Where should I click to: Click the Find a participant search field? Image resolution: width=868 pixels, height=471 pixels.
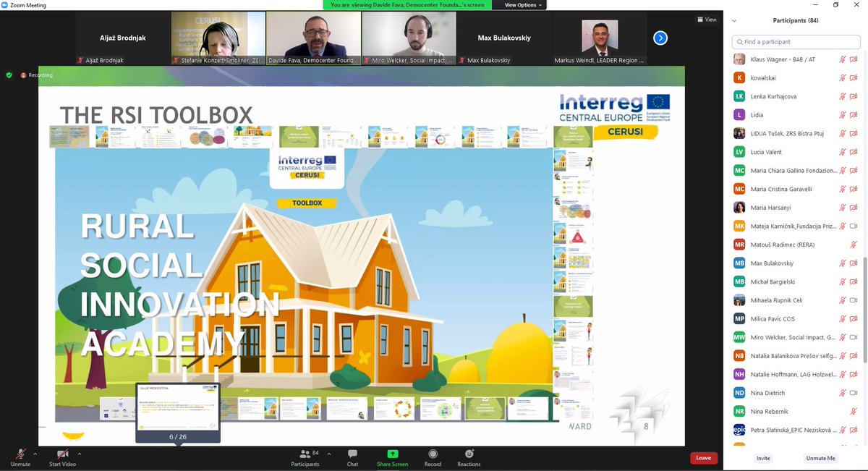tap(798, 42)
